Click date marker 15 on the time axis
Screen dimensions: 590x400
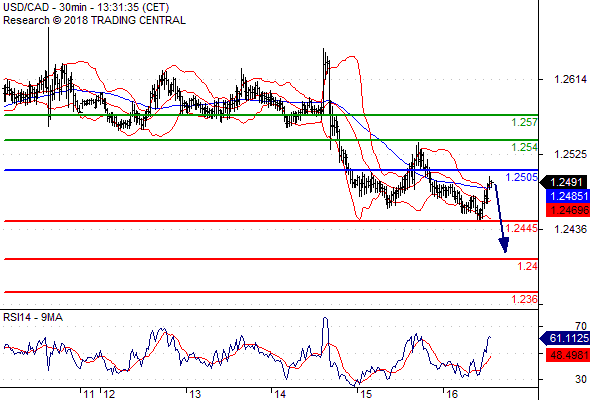365,394
